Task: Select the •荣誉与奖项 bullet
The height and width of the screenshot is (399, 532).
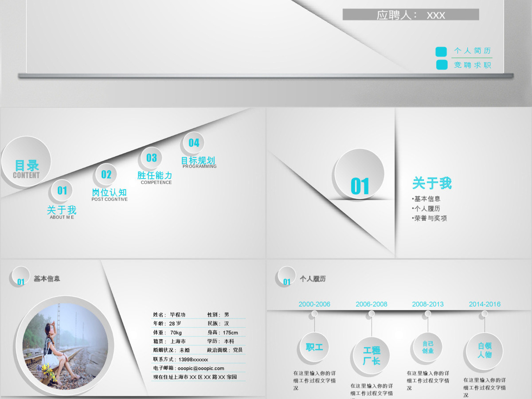Action: [429, 218]
